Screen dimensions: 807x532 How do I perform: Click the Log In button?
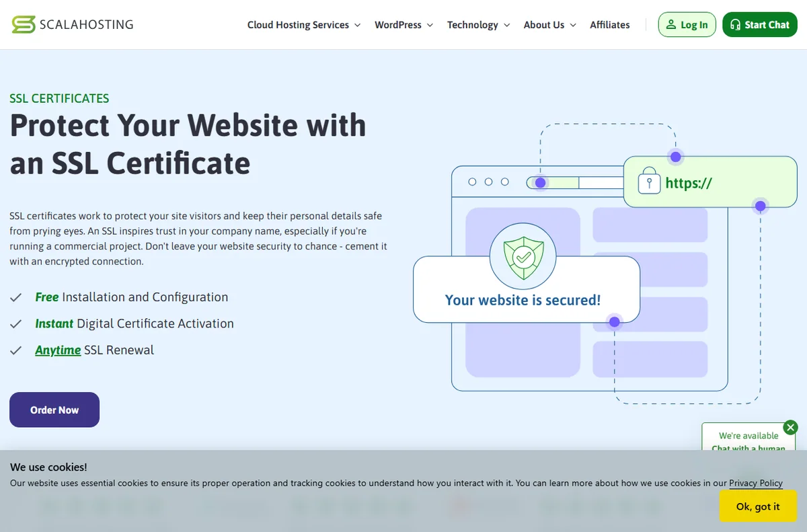687,25
